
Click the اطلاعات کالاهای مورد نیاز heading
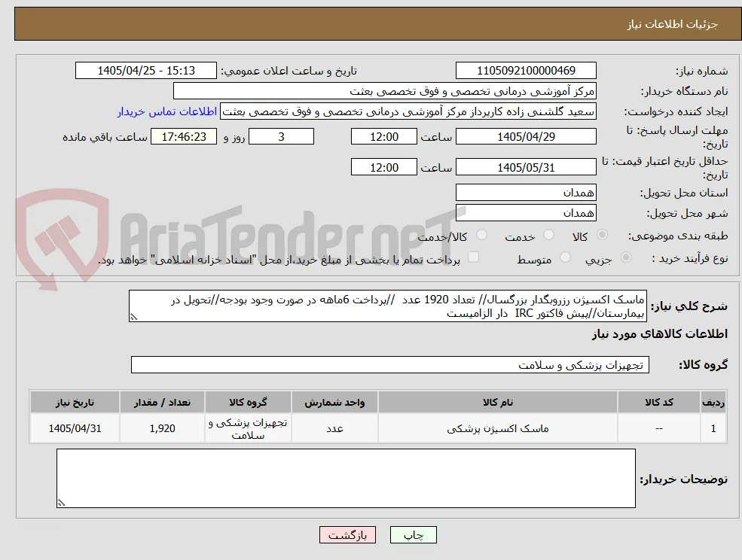[660, 334]
